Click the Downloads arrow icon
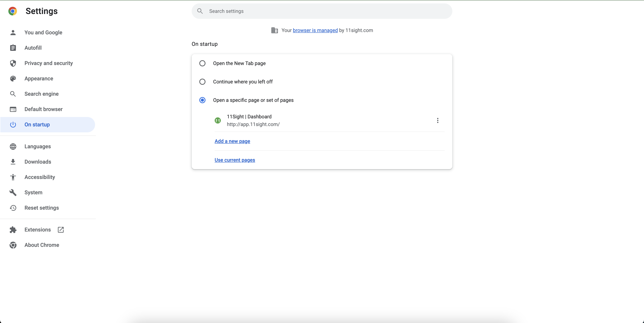Viewport: 644px width, 323px height. coord(13,162)
